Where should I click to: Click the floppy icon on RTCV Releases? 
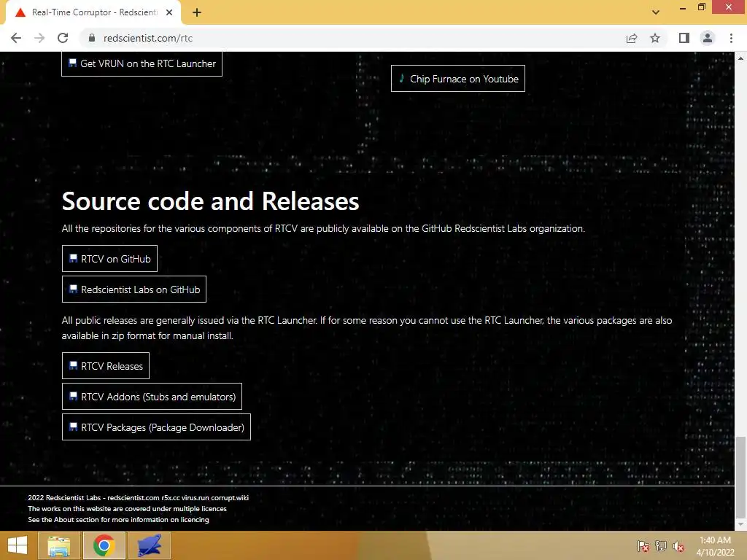tap(74, 365)
